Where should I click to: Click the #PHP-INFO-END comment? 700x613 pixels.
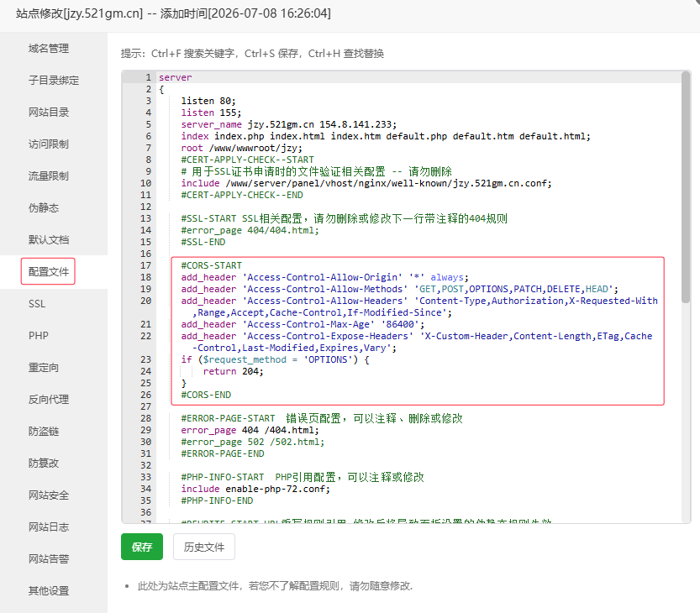tap(217, 500)
